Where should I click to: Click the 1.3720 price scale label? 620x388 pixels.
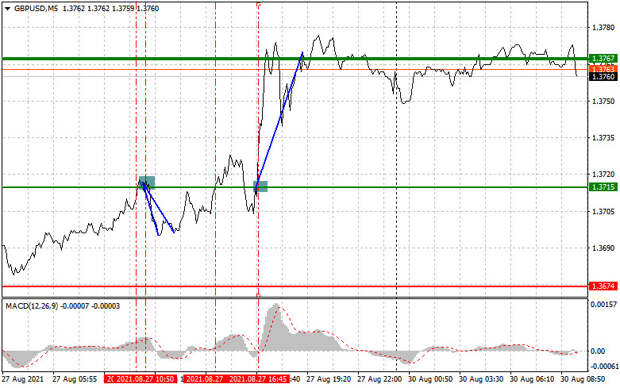coord(603,174)
